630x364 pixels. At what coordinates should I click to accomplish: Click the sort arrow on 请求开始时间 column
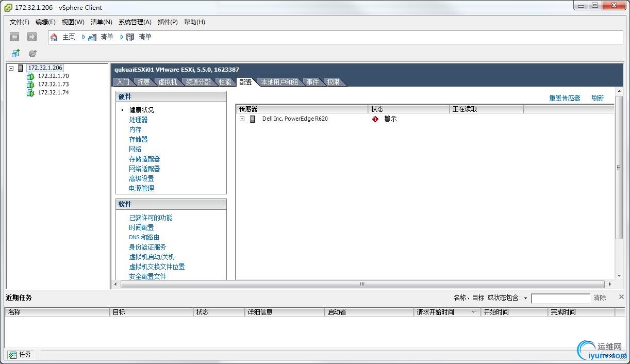tap(474, 312)
